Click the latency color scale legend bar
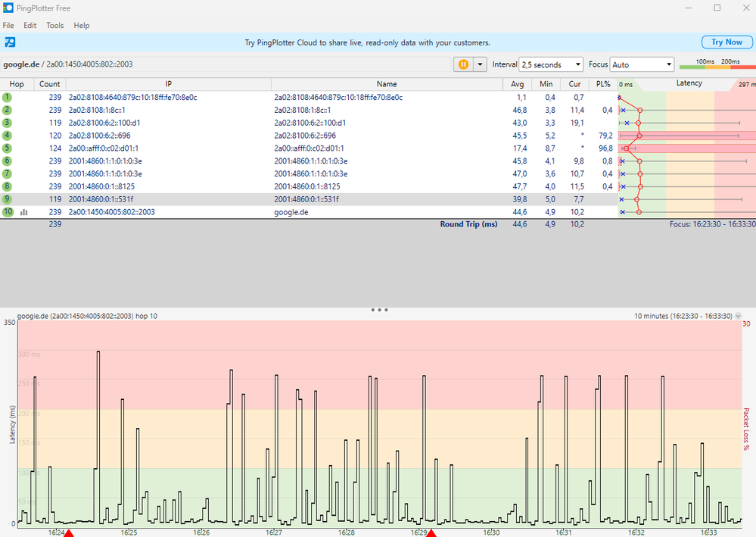Image resolution: width=756 pixels, height=537 pixels. coord(717,67)
